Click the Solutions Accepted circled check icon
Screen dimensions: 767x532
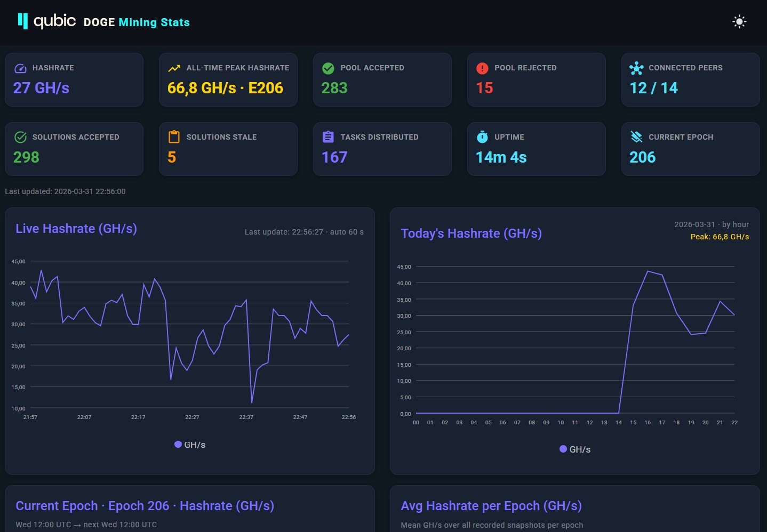(x=20, y=138)
